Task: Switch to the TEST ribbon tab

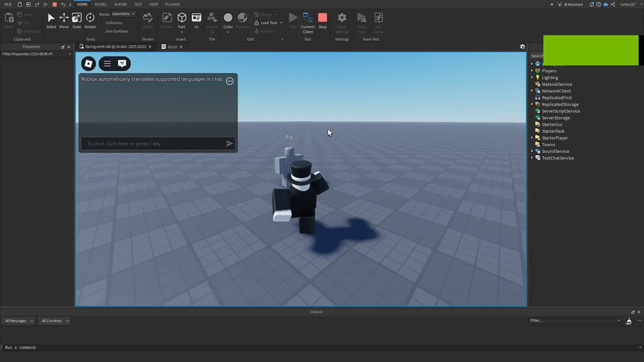Action: click(138, 4)
